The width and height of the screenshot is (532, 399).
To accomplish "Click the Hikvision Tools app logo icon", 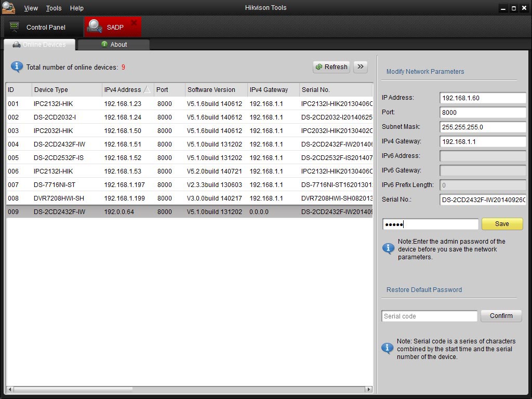I will [x=8, y=7].
